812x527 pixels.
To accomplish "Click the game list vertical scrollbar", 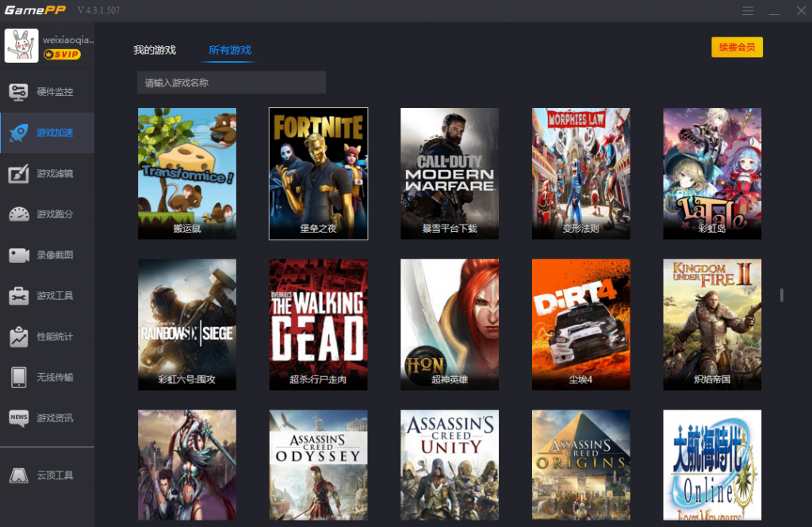I will (x=781, y=295).
